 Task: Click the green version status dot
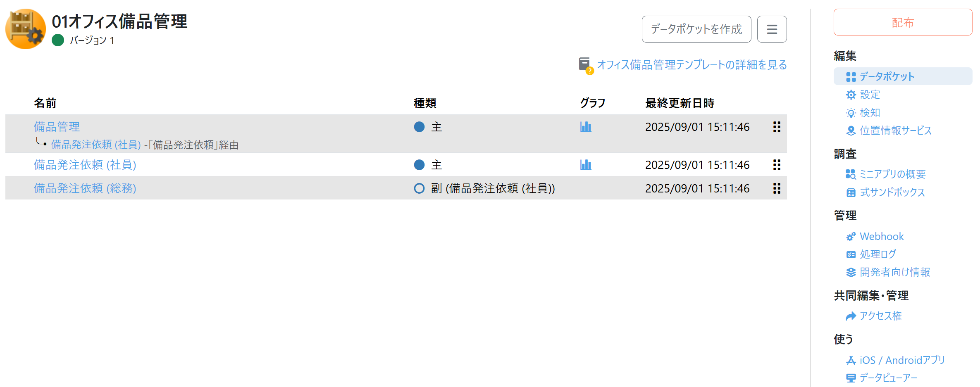58,40
